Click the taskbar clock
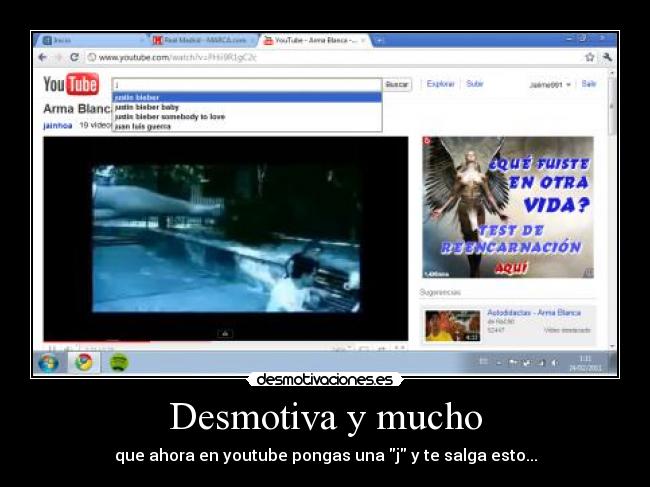The image size is (650, 487). [x=585, y=363]
